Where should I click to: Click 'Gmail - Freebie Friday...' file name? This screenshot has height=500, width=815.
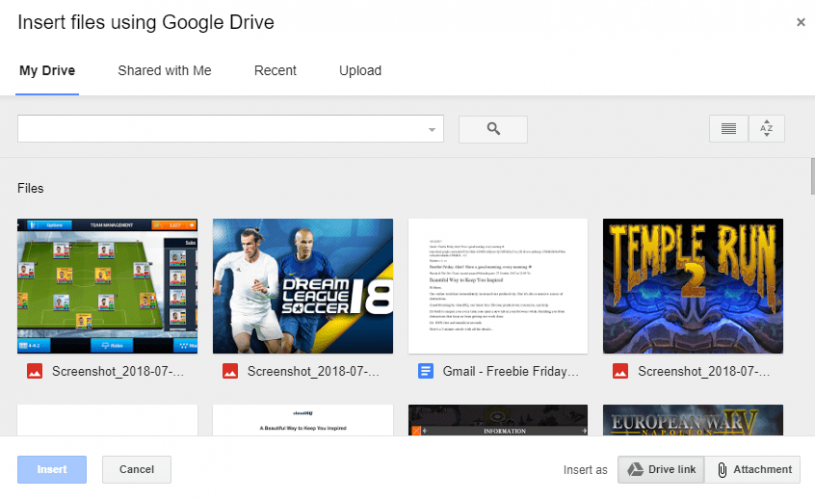pos(510,371)
